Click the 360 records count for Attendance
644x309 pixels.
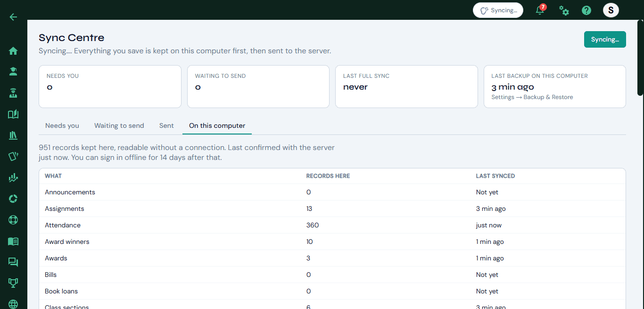click(313, 225)
